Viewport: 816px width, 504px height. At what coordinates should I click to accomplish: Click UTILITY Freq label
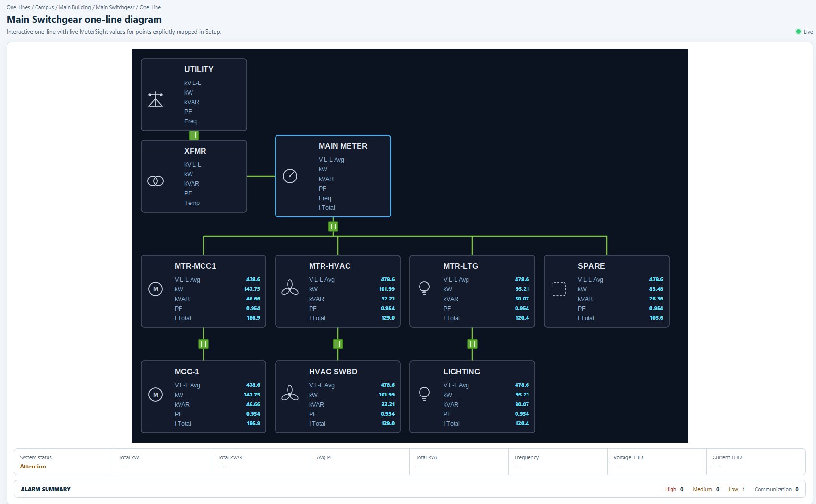tap(191, 121)
